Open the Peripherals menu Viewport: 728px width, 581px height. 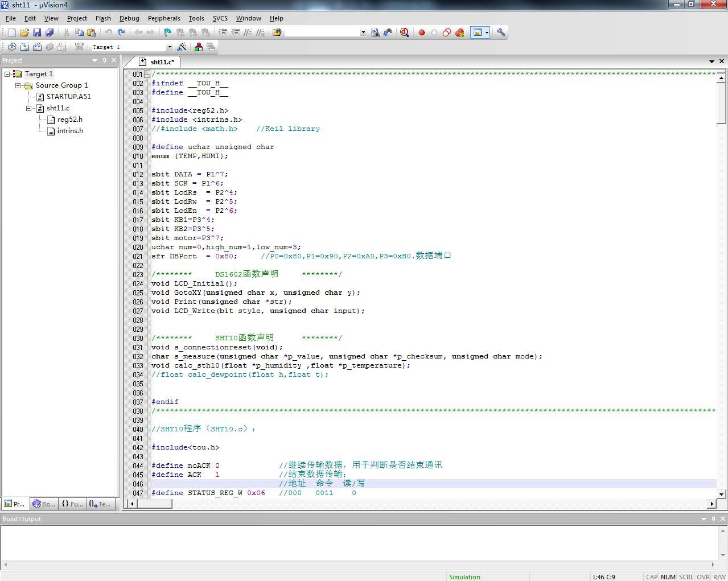[x=164, y=18]
